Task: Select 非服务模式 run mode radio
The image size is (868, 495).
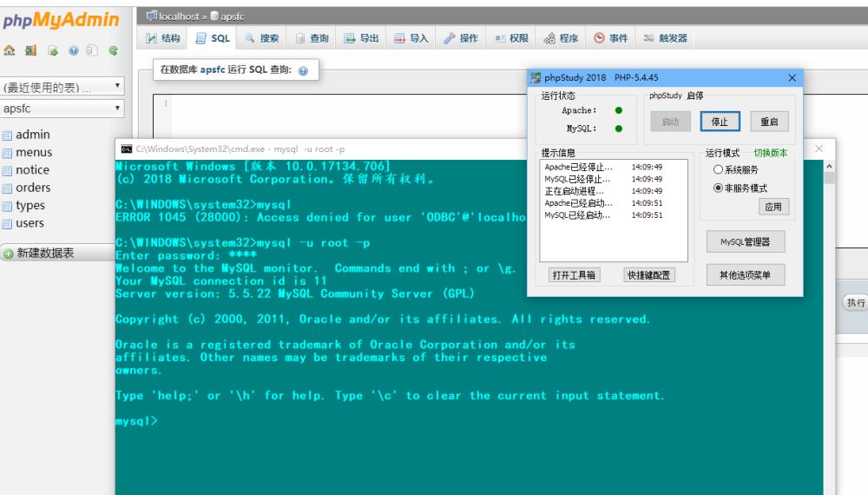Action: (718, 188)
